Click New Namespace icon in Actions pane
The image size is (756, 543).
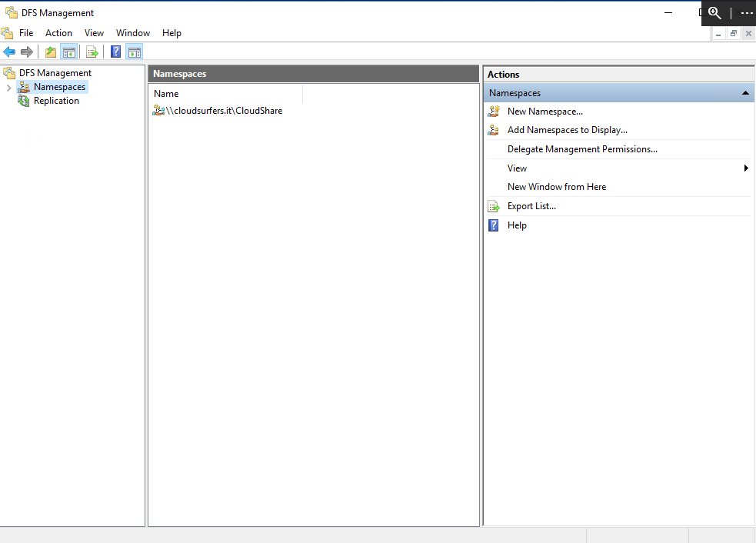tap(494, 112)
